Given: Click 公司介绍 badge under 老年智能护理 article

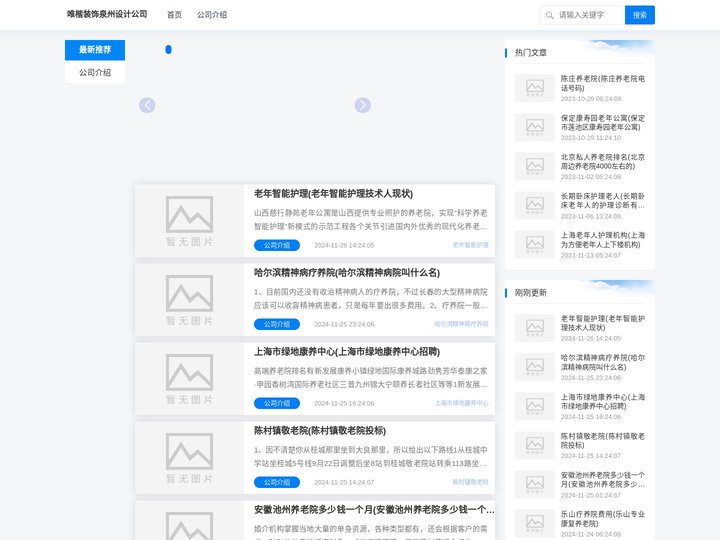Looking at the screenshot, I should tap(277, 245).
